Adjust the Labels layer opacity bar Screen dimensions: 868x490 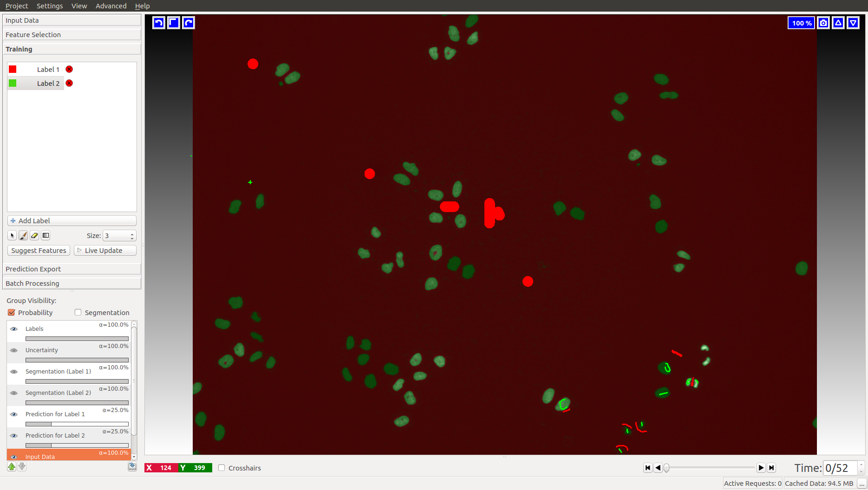77,339
